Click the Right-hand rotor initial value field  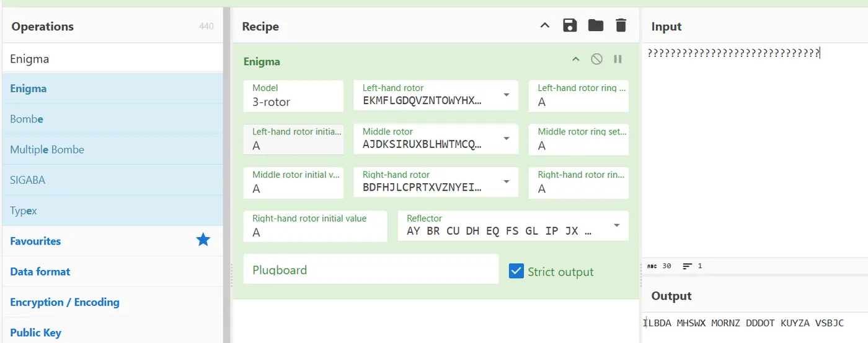tap(315, 226)
